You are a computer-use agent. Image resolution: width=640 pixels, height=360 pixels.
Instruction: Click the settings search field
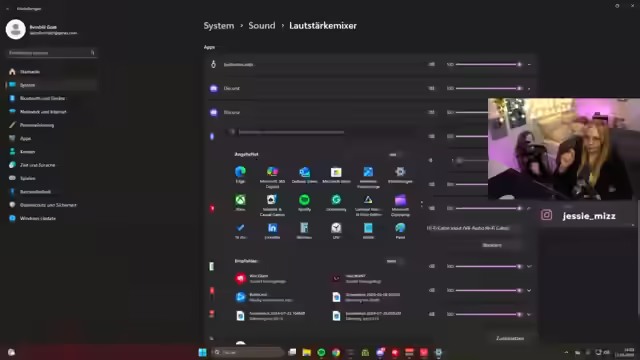[51, 53]
